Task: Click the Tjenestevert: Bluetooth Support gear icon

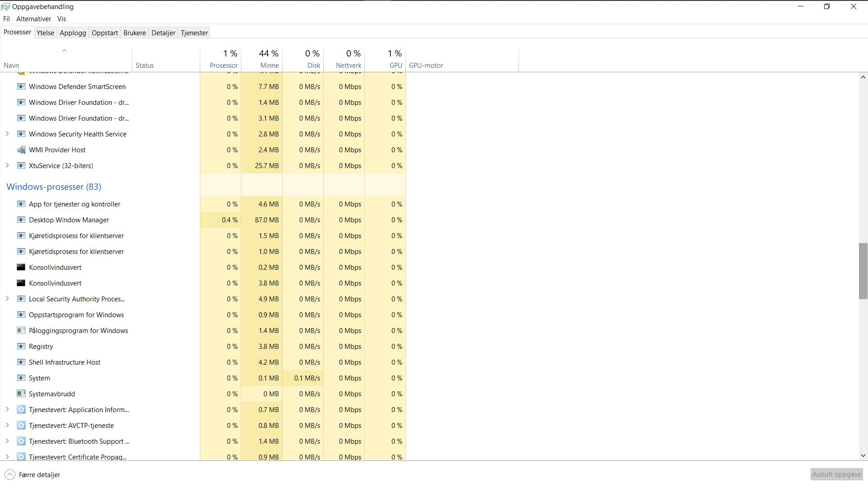Action: click(21, 441)
